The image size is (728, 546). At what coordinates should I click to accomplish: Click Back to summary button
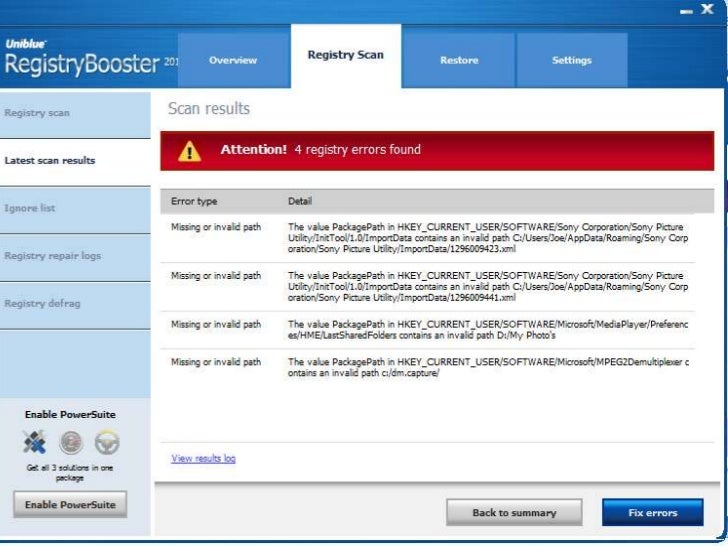pyautogui.click(x=514, y=513)
